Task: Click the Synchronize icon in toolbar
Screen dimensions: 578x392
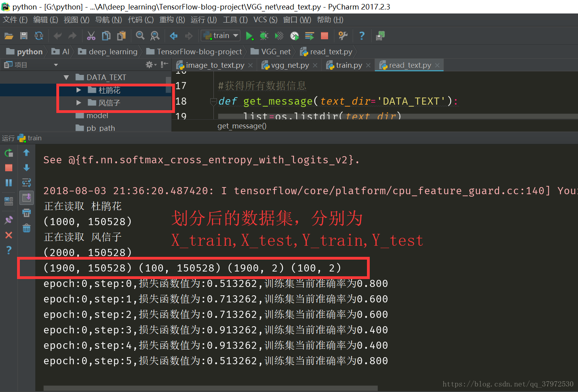Action: [39, 36]
